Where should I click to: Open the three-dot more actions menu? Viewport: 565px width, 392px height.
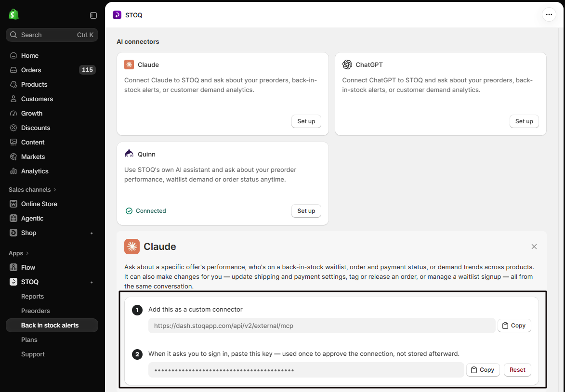[x=549, y=15]
